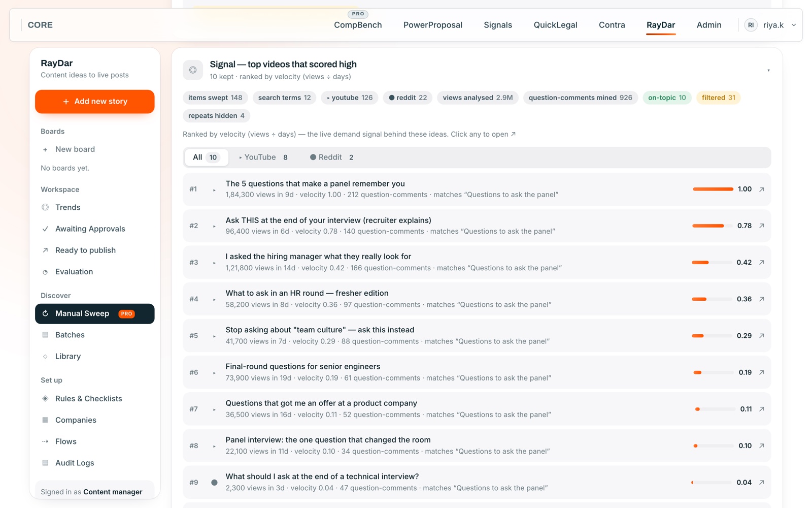812x508 pixels.
Task: Click the filtered 31 chip
Action: (718, 98)
